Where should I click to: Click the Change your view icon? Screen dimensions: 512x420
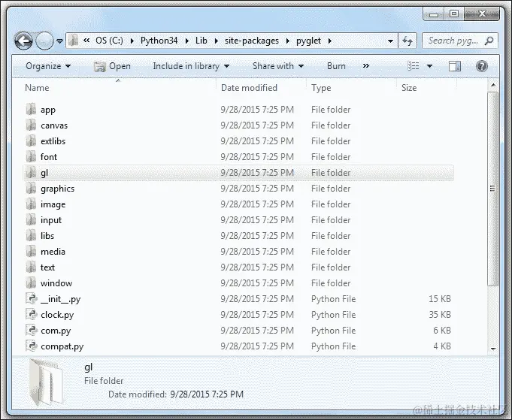point(414,66)
